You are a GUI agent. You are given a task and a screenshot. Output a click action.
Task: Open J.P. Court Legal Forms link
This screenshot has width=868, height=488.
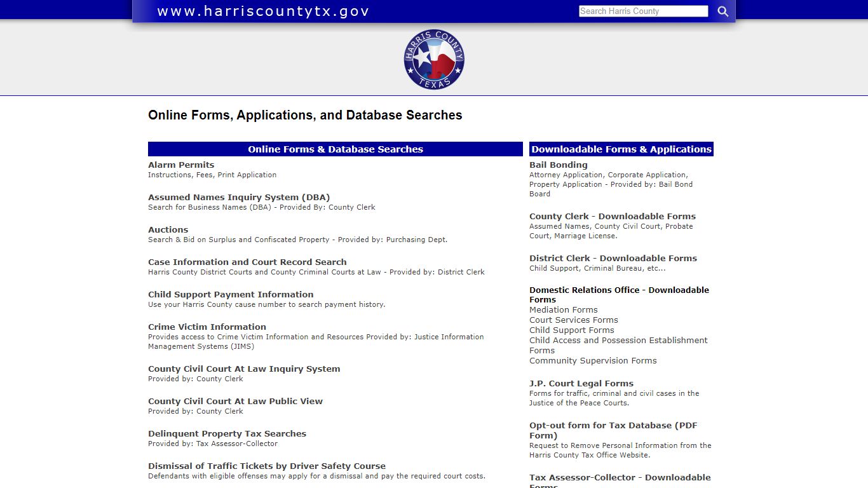(581, 383)
